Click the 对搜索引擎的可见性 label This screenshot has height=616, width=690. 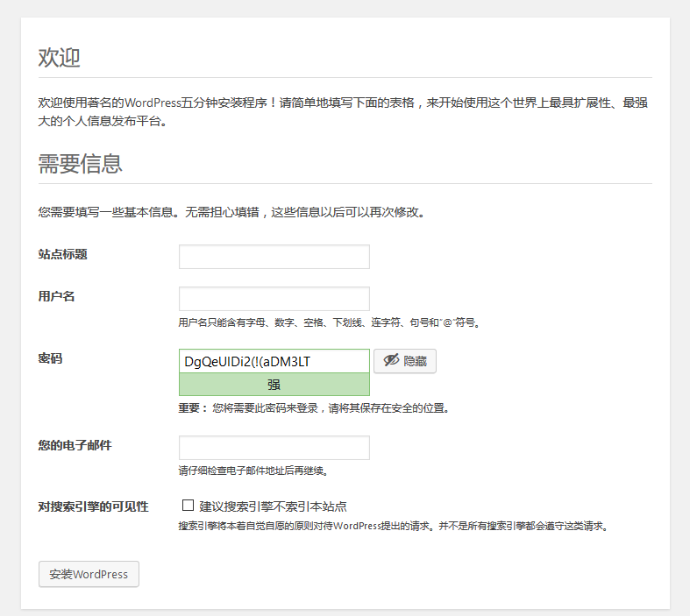pyautogui.click(x=93, y=507)
